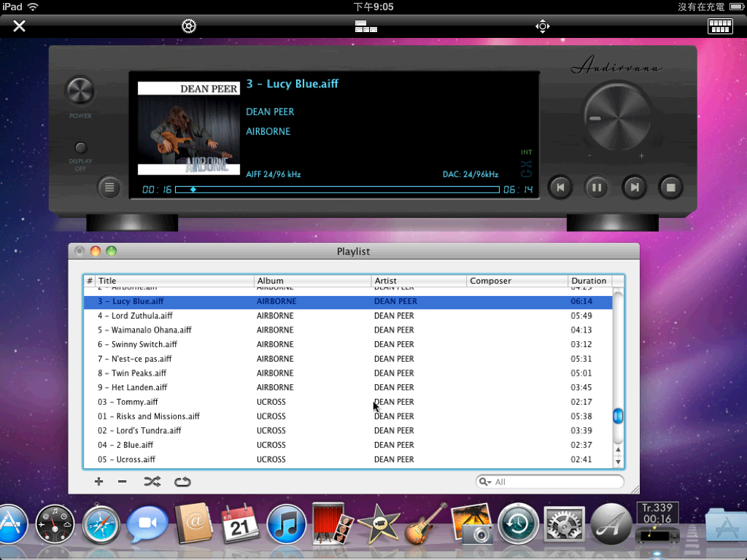Toggle repeat in the Playlist window
The width and height of the screenshot is (747, 560).
(182, 482)
